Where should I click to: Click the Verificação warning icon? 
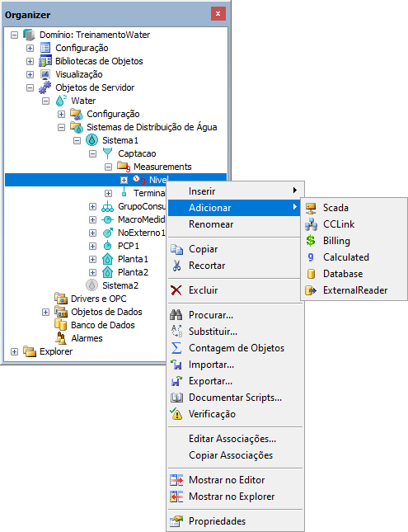click(x=176, y=414)
